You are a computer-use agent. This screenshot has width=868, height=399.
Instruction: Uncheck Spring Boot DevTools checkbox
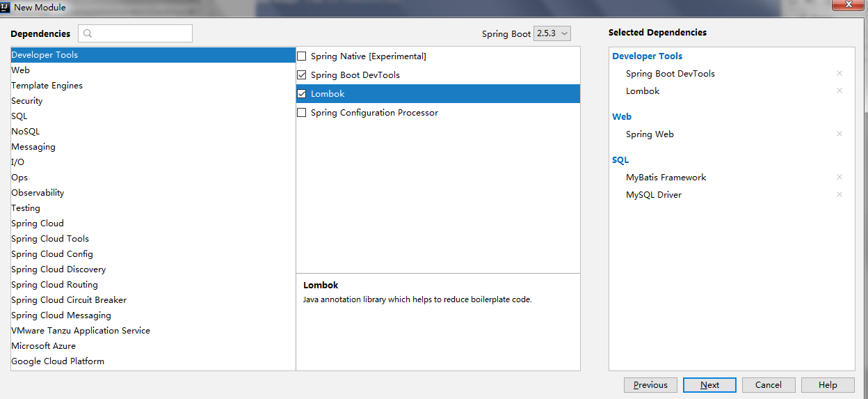pyautogui.click(x=301, y=75)
